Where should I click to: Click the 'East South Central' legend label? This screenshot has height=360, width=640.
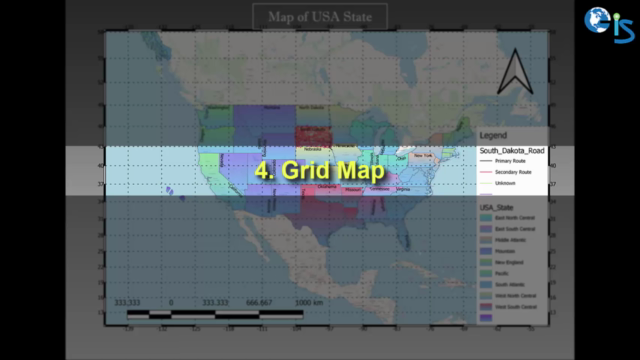(515, 229)
